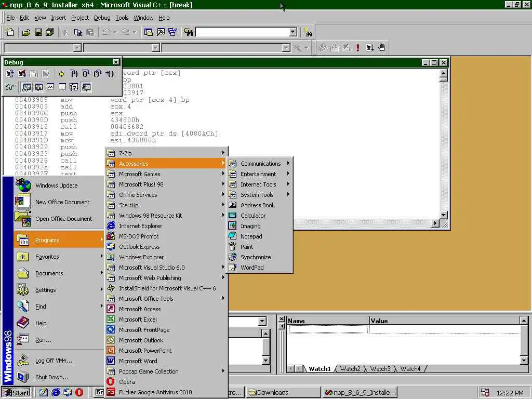Toggle the Disassembly view in the Debug toolbar

pos(86,87)
